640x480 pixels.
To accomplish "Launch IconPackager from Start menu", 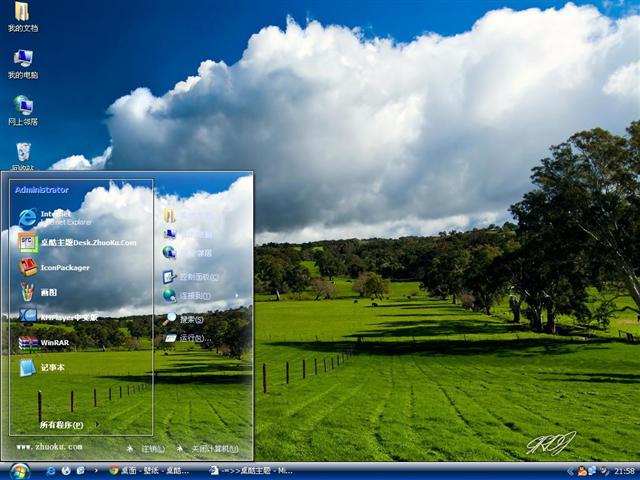I will 54,267.
